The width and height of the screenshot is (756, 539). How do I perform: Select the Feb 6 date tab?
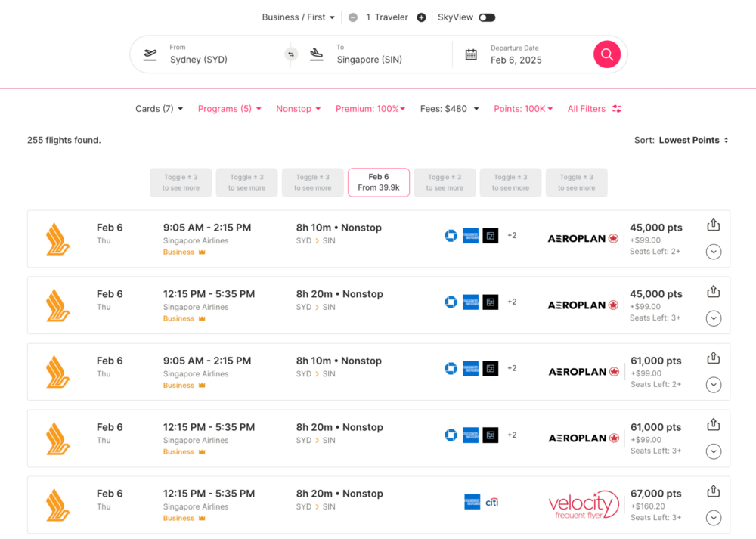tap(379, 182)
